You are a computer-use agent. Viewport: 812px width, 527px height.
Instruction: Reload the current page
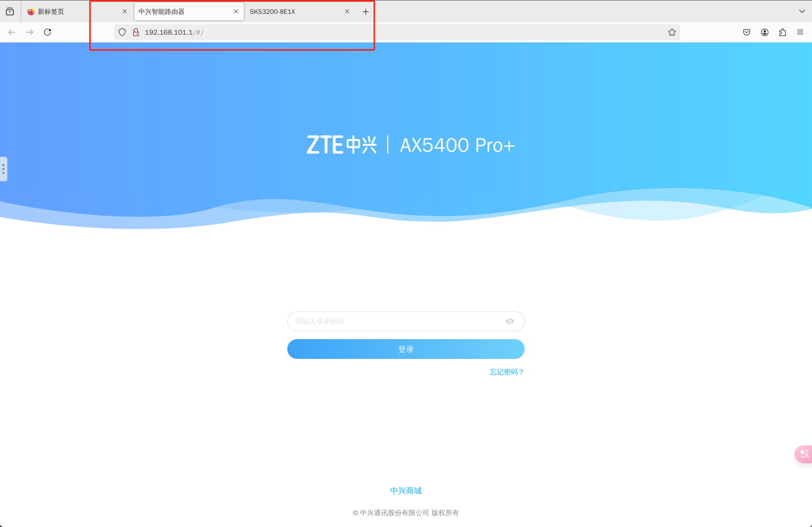click(47, 32)
